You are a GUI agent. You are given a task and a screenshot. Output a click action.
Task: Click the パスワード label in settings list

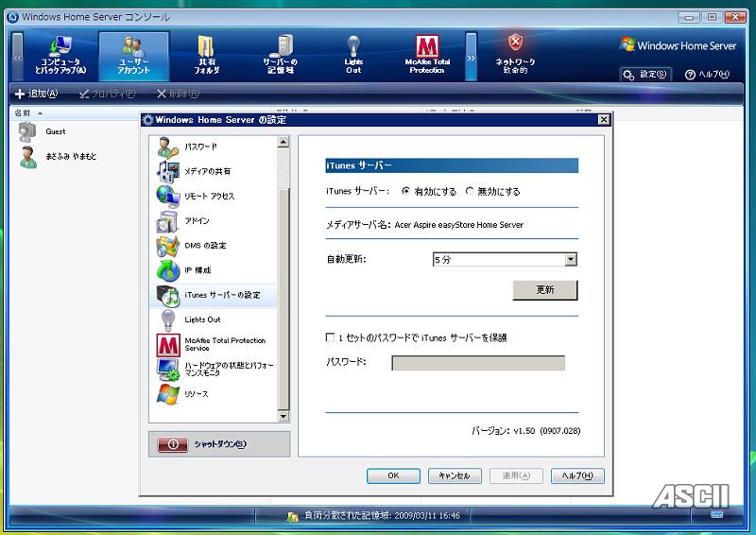tap(200, 147)
